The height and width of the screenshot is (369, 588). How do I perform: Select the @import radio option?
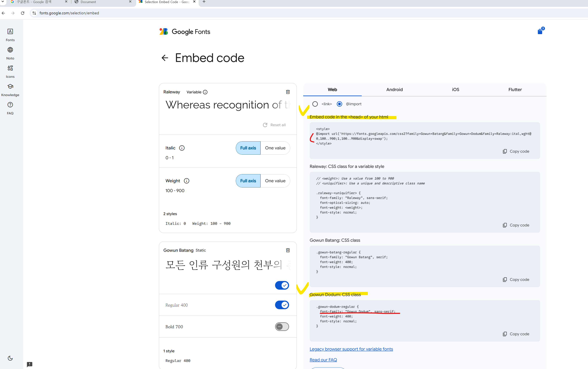pyautogui.click(x=339, y=104)
